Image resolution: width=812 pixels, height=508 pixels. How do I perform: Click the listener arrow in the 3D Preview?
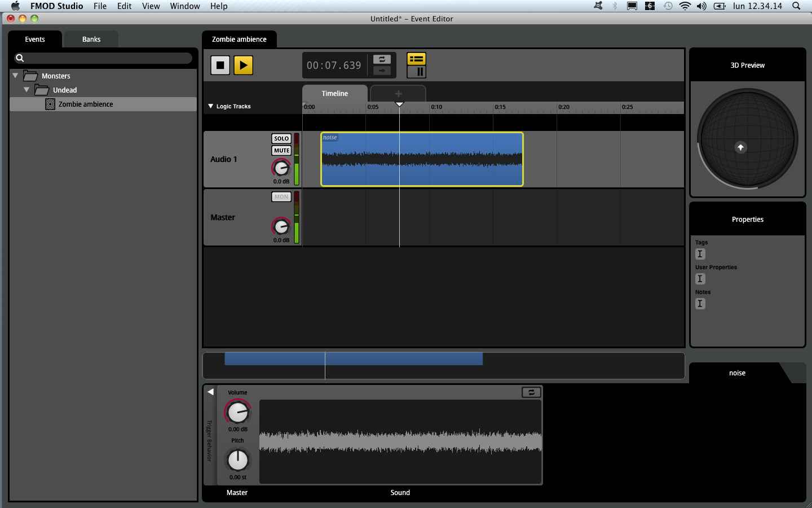coord(741,147)
